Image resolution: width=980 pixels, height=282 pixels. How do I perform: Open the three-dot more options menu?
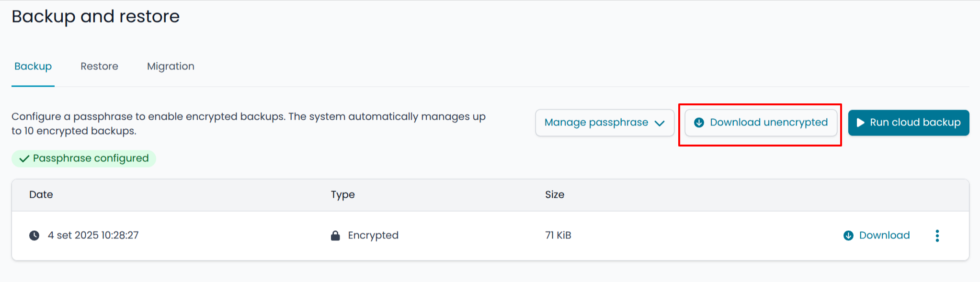(x=937, y=236)
